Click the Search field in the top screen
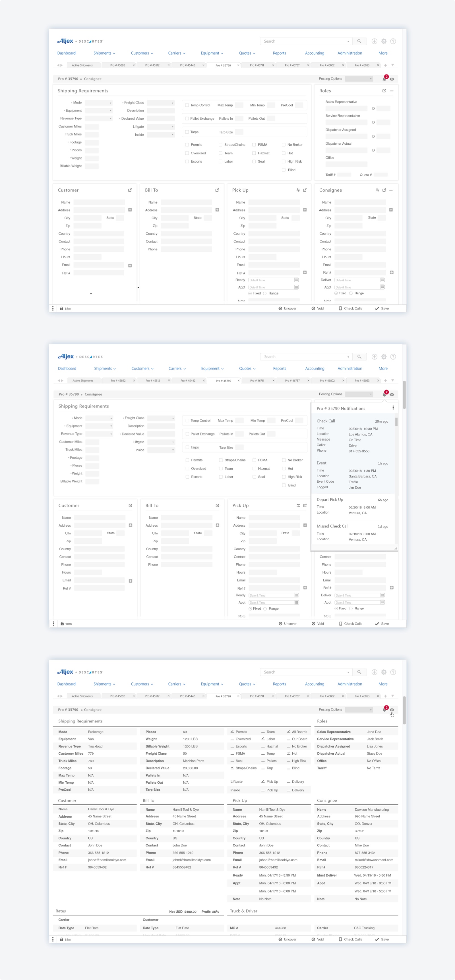The height and width of the screenshot is (980, 455). pos(306,41)
